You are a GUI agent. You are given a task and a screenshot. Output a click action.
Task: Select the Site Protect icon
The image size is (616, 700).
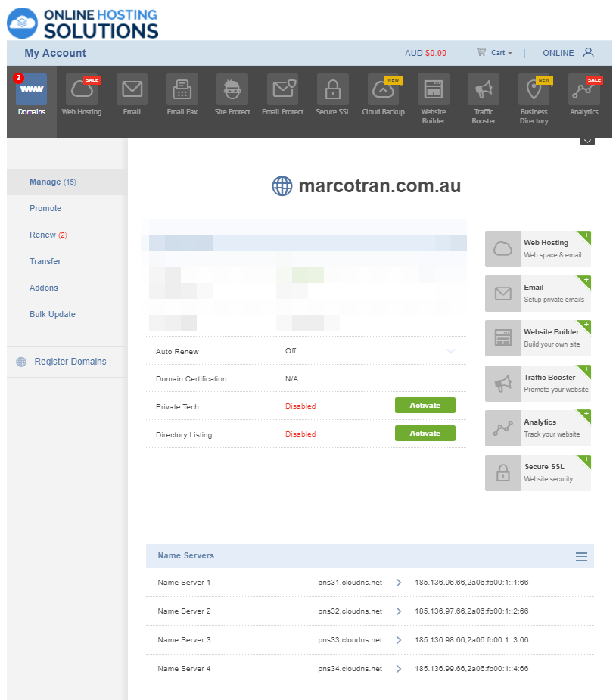(232, 91)
